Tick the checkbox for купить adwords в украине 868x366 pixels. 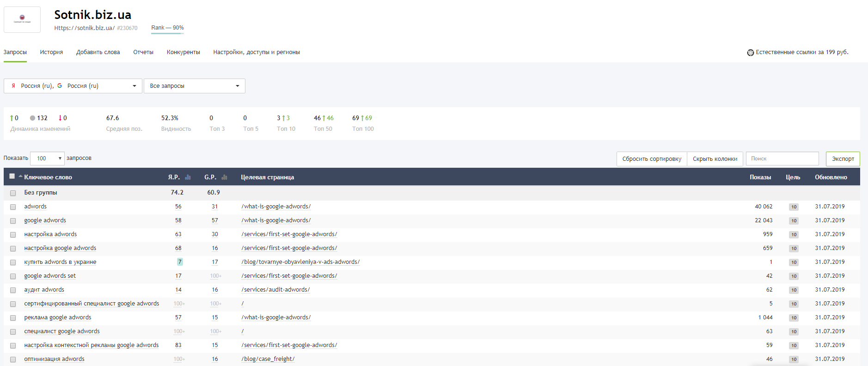click(13, 262)
